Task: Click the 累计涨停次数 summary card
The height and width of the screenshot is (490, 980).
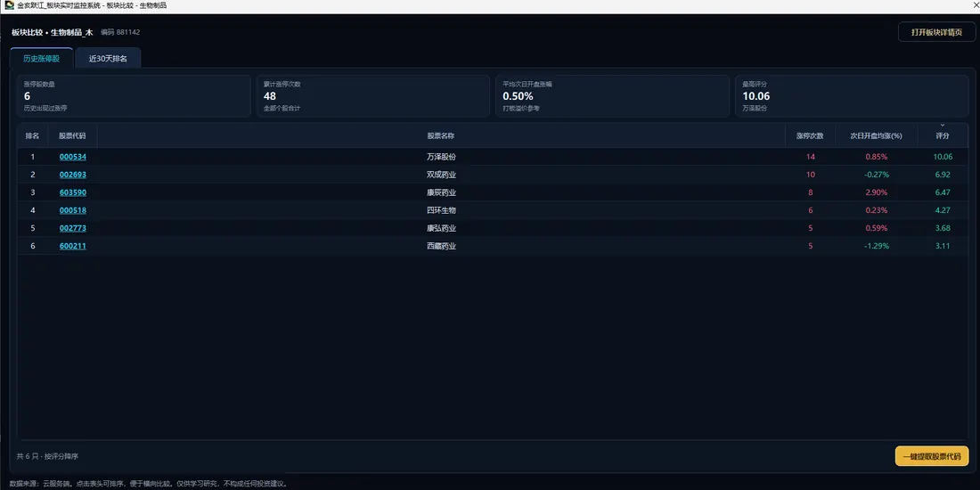Action: pyautogui.click(x=373, y=96)
